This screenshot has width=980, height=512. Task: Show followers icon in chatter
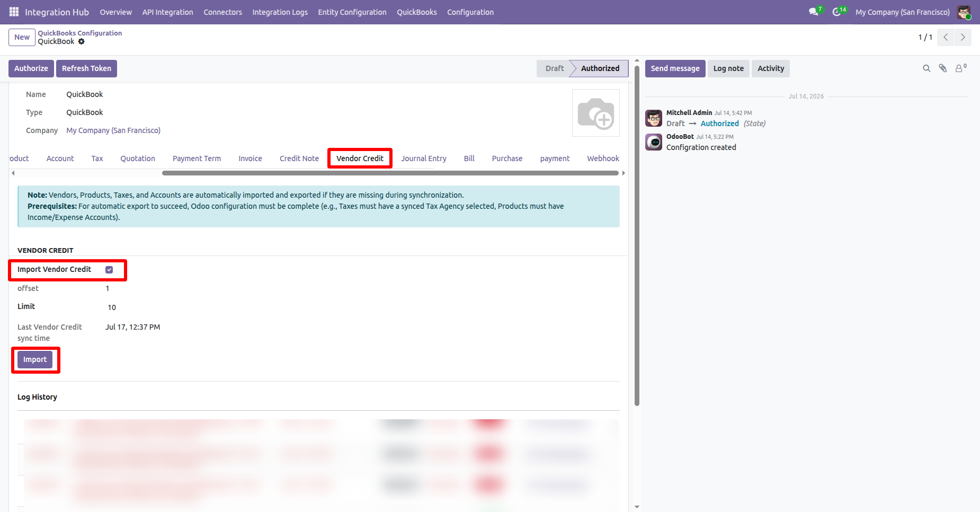[960, 68]
